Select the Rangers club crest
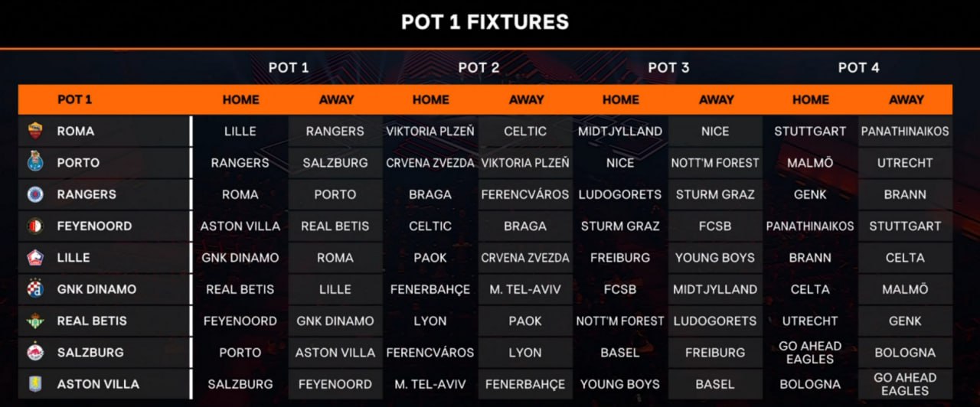Image resolution: width=980 pixels, height=407 pixels. pos(35,194)
